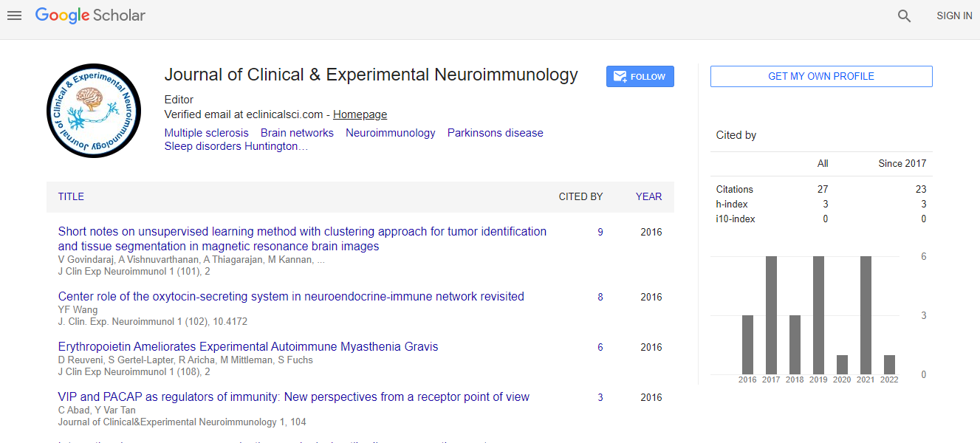Click Sign In at top right

click(x=954, y=16)
